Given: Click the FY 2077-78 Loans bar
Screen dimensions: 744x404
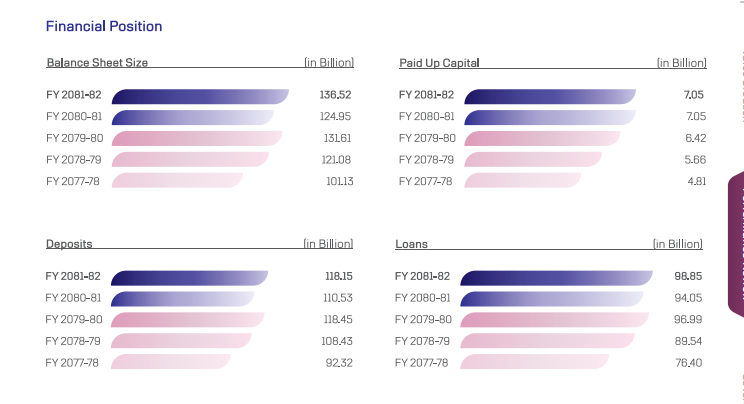Looking at the screenshot, I should pos(535,362).
